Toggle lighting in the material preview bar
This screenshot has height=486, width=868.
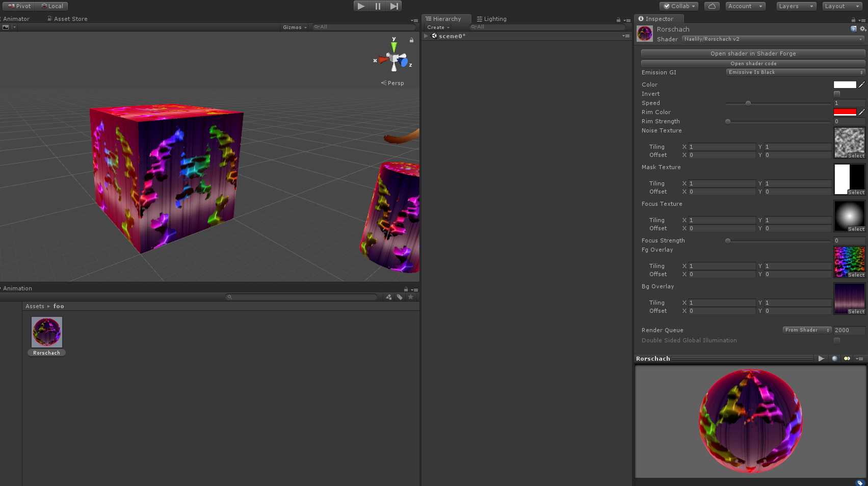847,359
